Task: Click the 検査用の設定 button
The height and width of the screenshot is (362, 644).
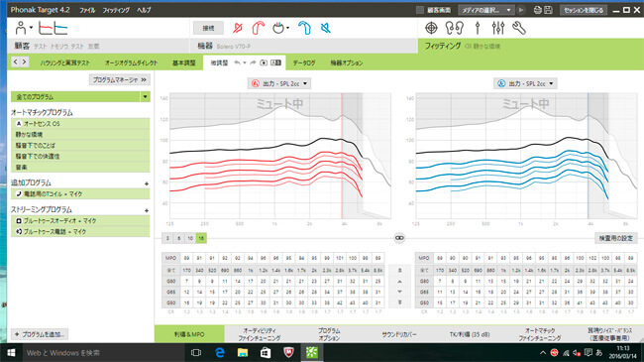Action: (x=615, y=238)
